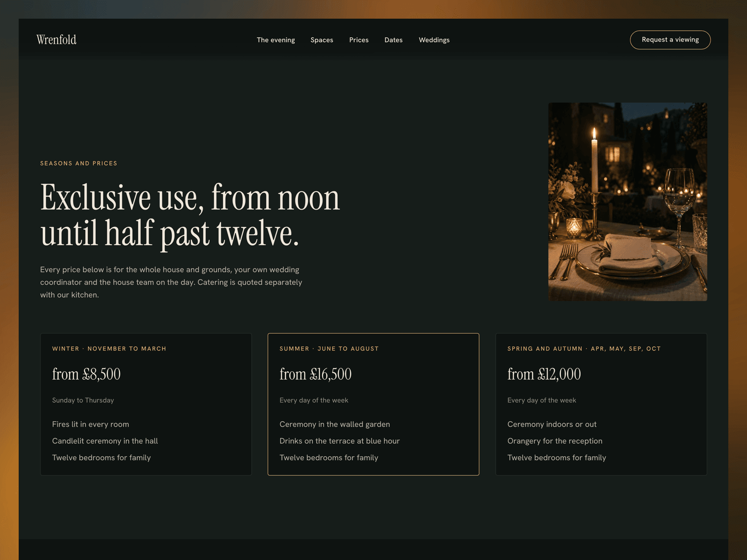
Task: Click the Summer June to August label
Action: coord(329,349)
